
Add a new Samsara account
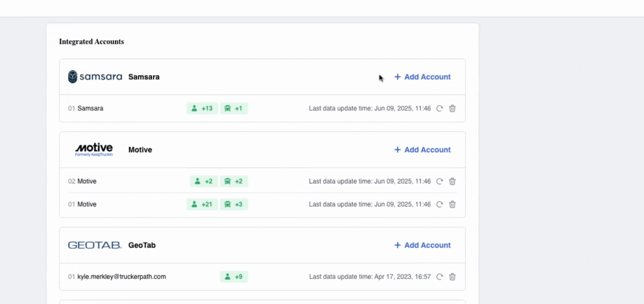point(422,77)
